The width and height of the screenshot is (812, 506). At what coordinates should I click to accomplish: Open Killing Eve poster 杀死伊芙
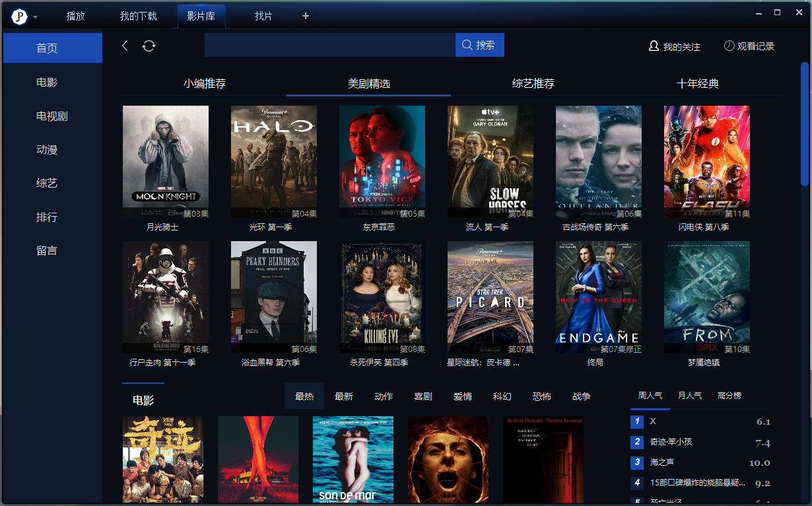point(382,297)
